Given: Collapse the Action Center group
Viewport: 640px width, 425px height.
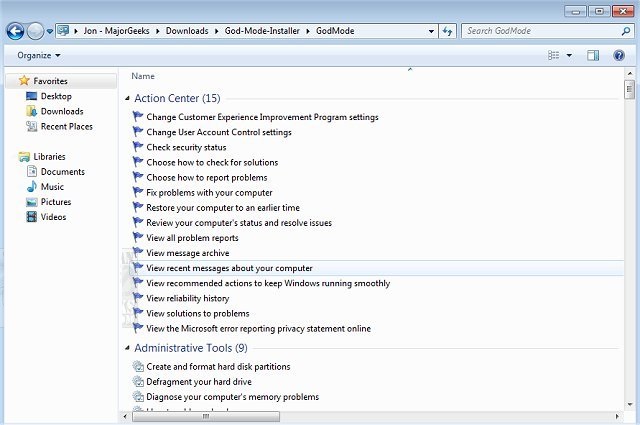Looking at the screenshot, I should click(127, 98).
